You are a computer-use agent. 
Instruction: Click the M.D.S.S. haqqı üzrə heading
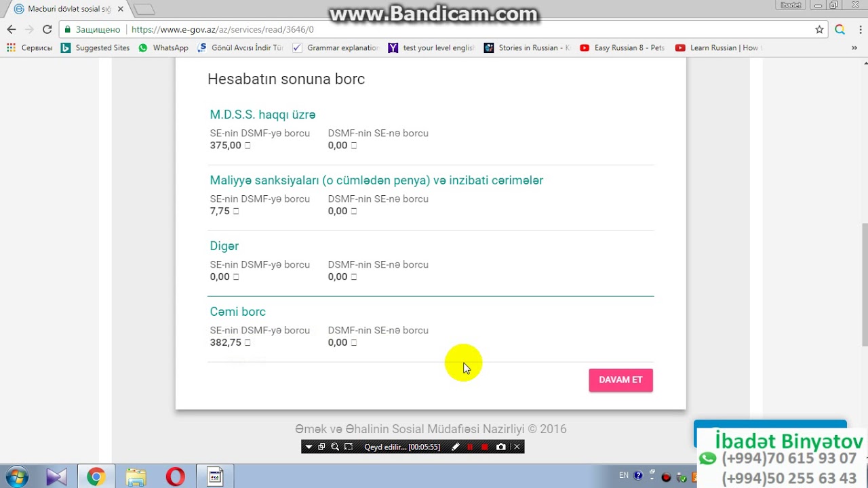coord(262,115)
